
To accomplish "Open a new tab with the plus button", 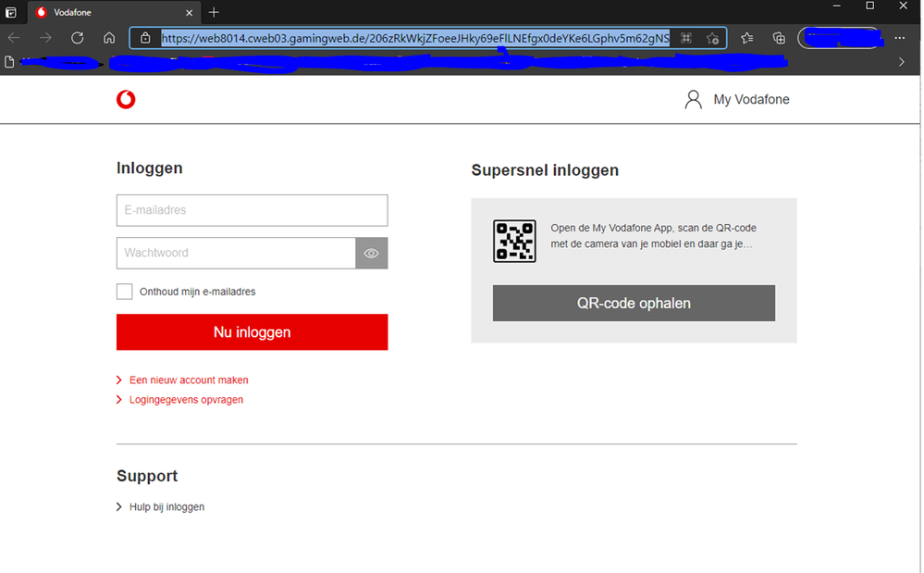I will (x=214, y=12).
